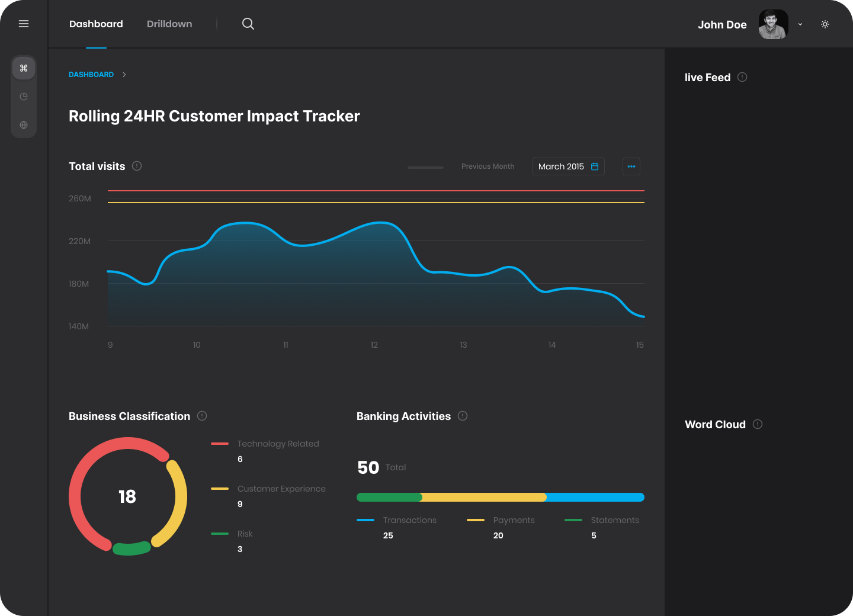
Task: Open the hamburger menu
Action: pyautogui.click(x=24, y=24)
